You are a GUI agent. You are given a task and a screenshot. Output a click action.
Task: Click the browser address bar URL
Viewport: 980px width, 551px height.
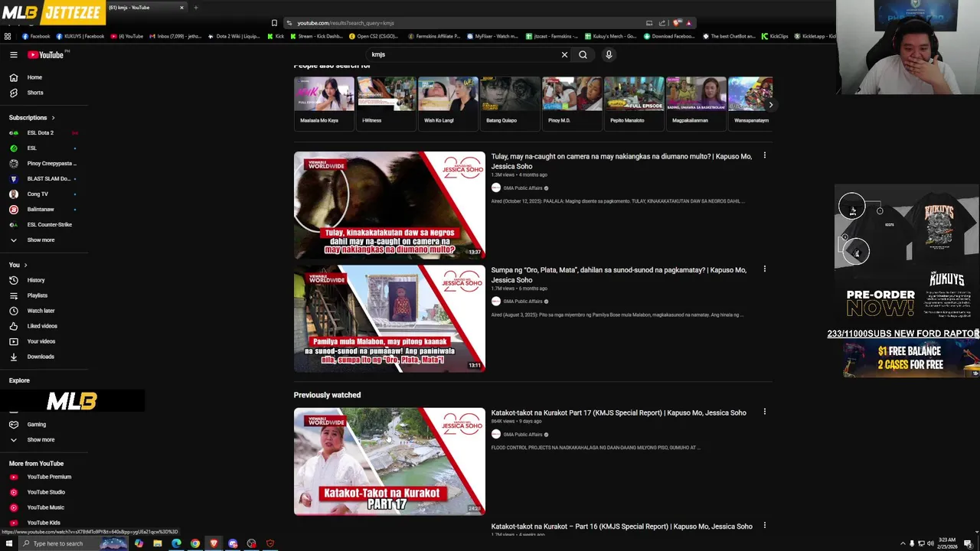point(345,23)
